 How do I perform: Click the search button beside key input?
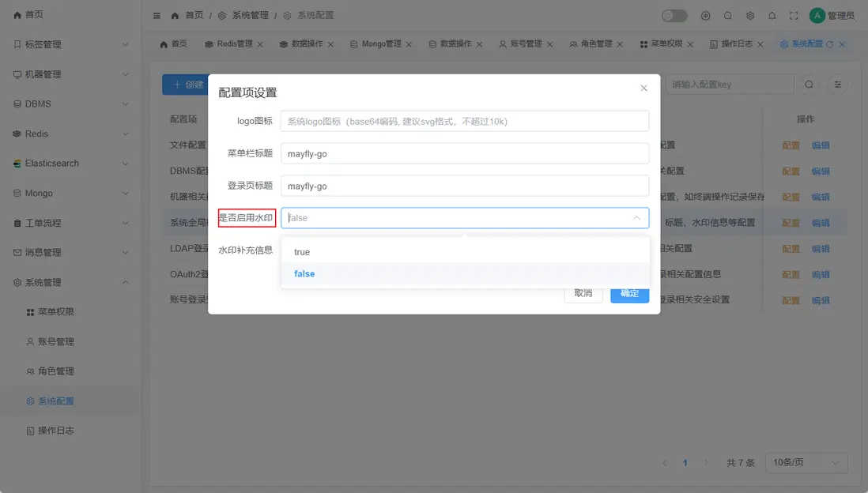click(809, 85)
